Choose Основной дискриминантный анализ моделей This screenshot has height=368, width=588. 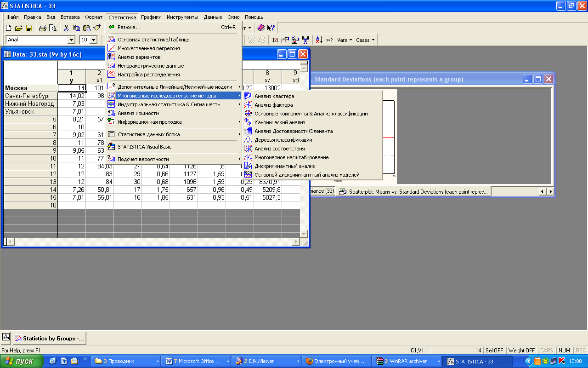(x=313, y=175)
